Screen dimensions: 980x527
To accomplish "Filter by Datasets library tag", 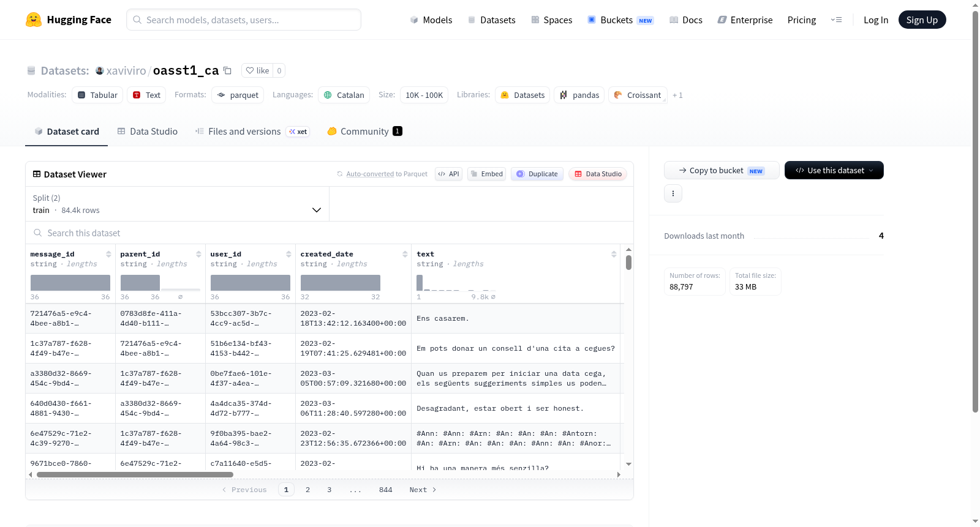I will 522,95.
